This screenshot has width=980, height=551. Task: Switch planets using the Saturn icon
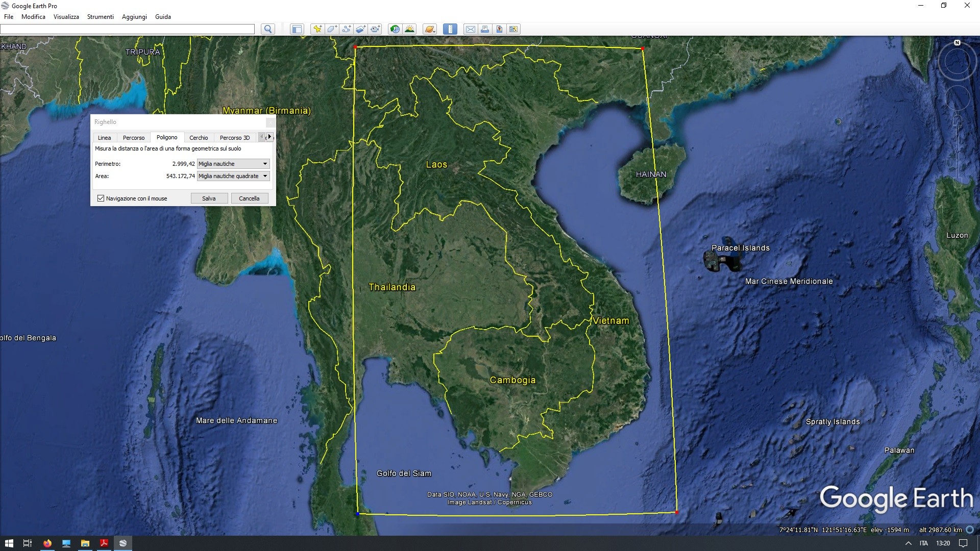[430, 29]
